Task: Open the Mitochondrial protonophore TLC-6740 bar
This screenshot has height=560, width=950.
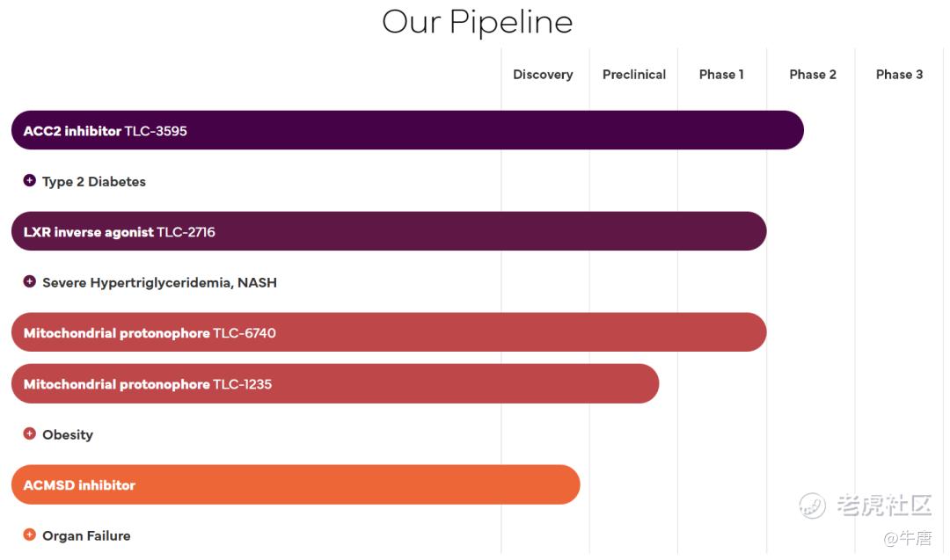Action: 389,332
